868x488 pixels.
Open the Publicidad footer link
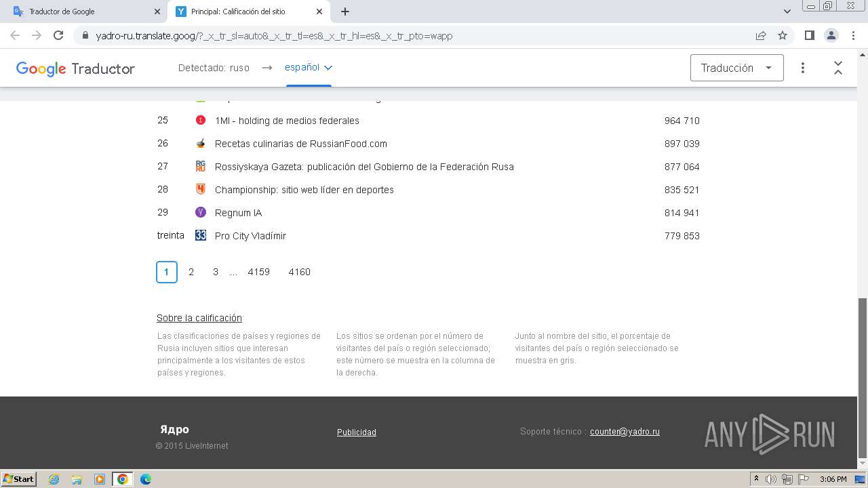point(357,432)
